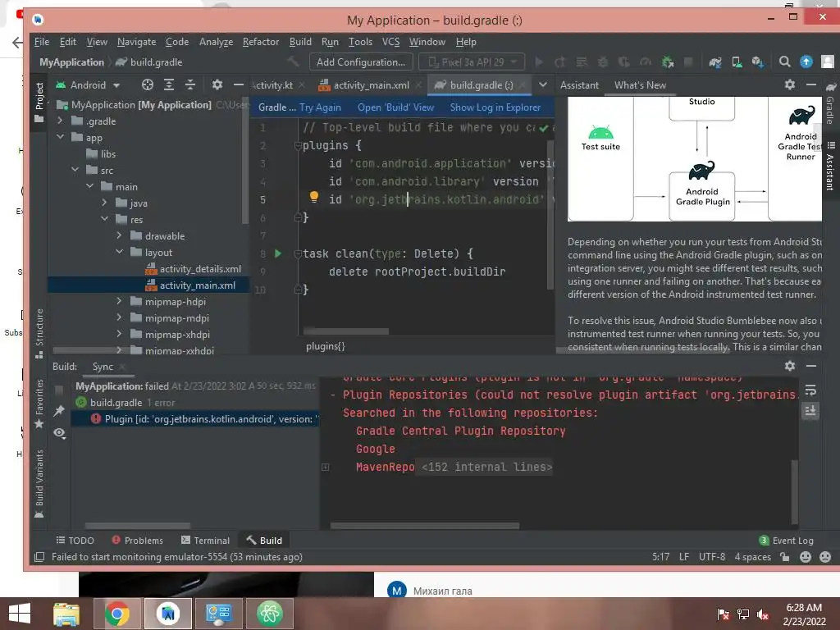Open Build panel settings gear

click(x=790, y=366)
